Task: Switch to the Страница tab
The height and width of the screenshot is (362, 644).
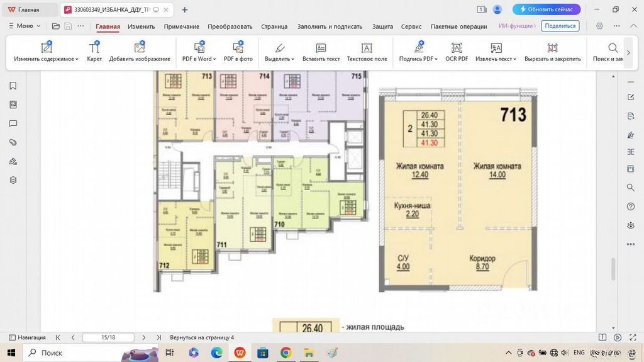Action: click(x=274, y=26)
